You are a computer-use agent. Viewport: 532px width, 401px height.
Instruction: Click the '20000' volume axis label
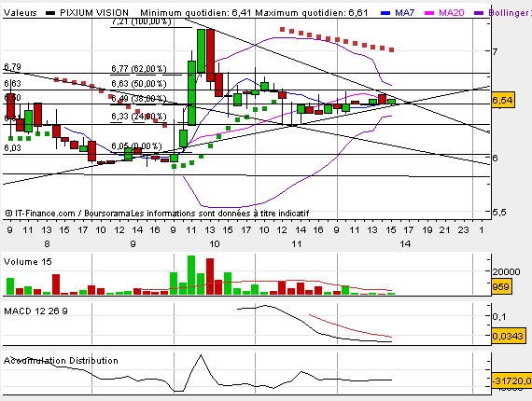pyautogui.click(x=506, y=272)
